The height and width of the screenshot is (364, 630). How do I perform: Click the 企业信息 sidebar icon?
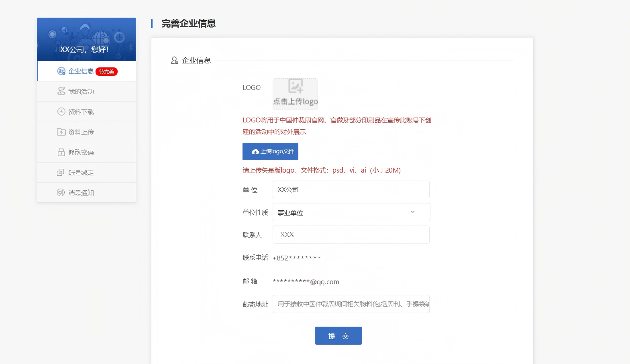coord(61,71)
